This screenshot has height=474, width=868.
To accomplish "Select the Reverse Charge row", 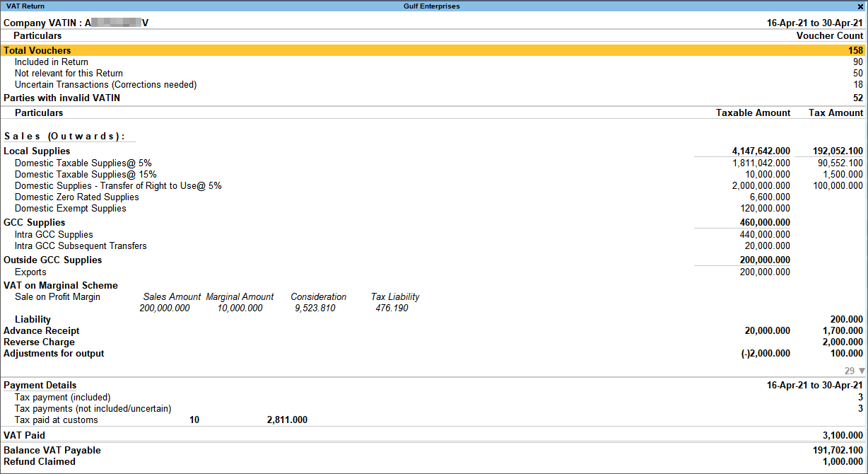I will click(39, 342).
